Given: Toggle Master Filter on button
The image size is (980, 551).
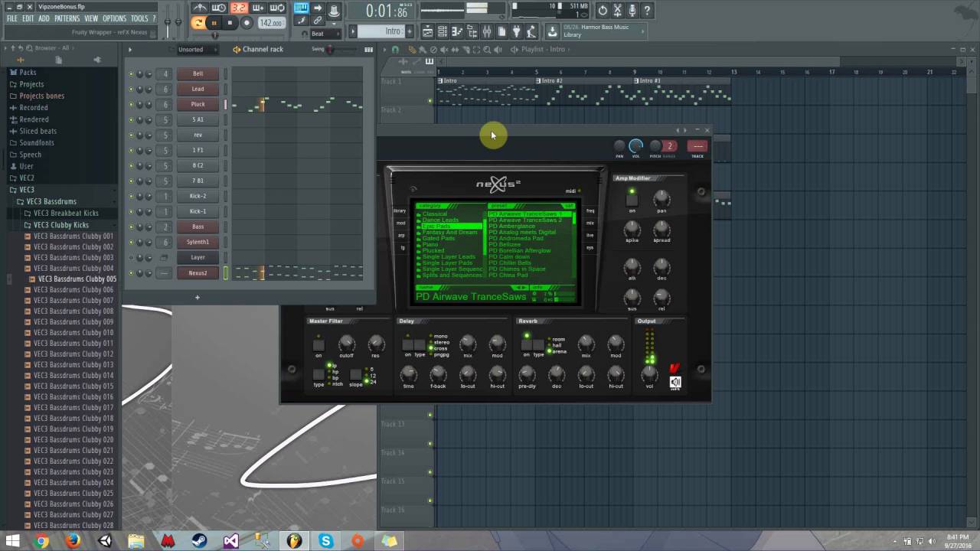Looking at the screenshot, I should [318, 345].
